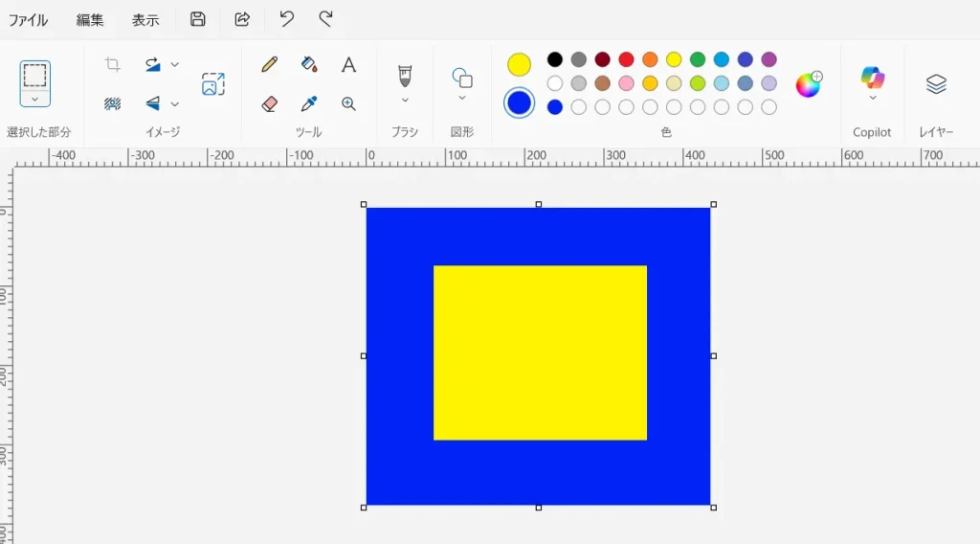The image size is (980, 544).
Task: Click the Crop image icon
Action: pos(113,65)
